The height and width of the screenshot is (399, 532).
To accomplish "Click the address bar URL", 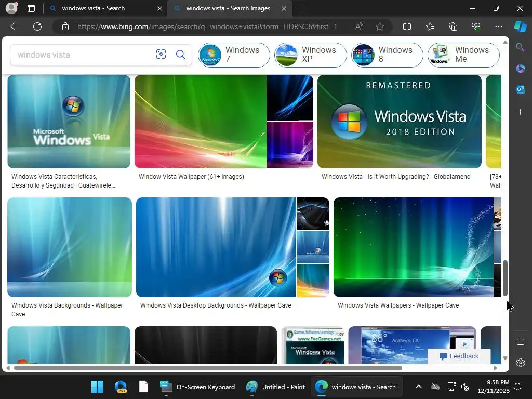I will pyautogui.click(x=207, y=26).
